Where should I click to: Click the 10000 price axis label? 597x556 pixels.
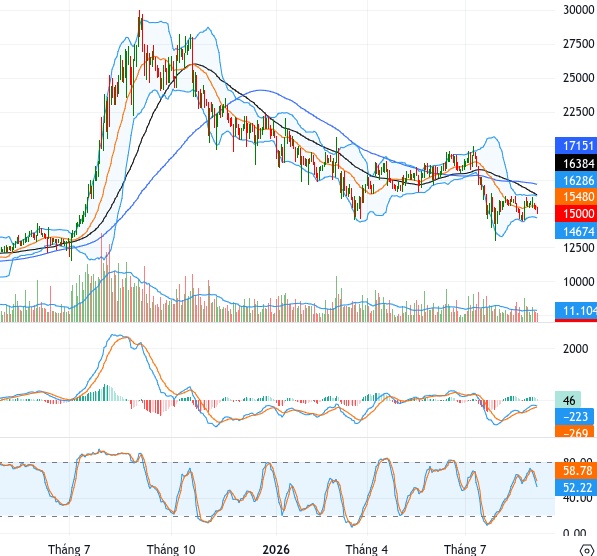click(x=578, y=282)
